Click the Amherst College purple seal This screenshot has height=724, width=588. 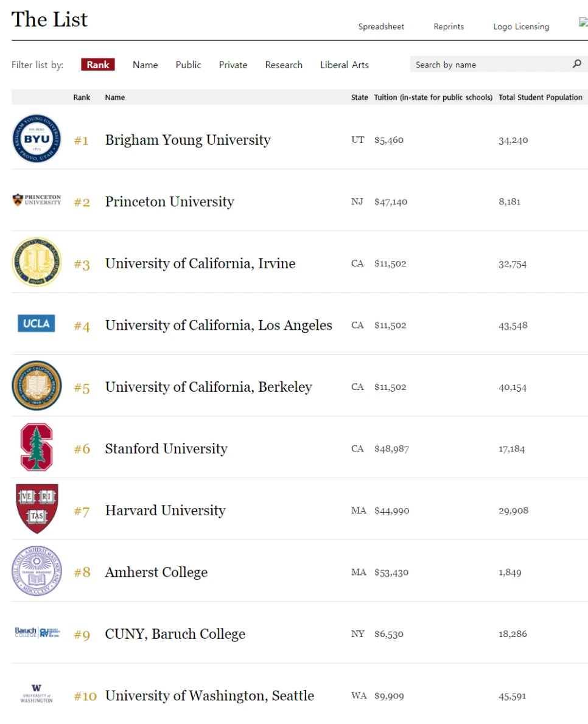pyautogui.click(x=37, y=571)
